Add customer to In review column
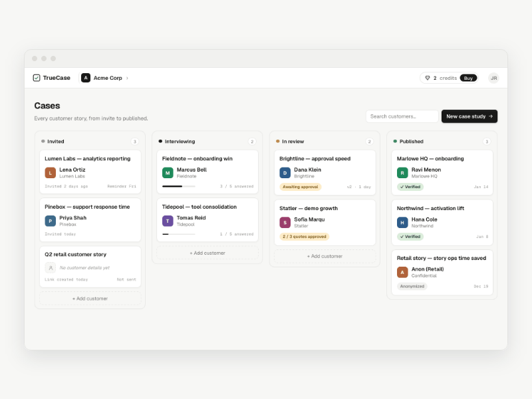 pyautogui.click(x=325, y=256)
